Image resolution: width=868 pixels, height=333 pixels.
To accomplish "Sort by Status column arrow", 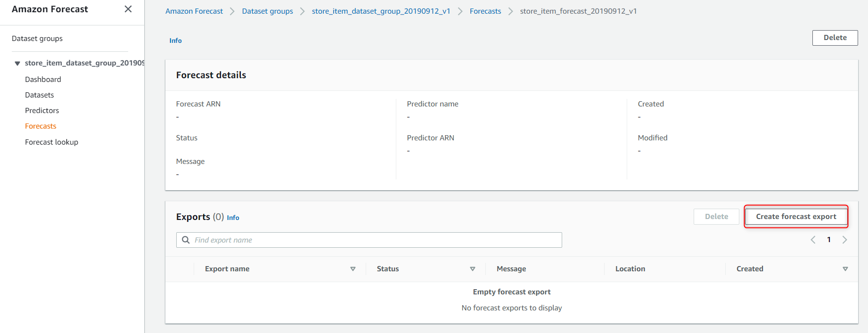I will point(473,269).
